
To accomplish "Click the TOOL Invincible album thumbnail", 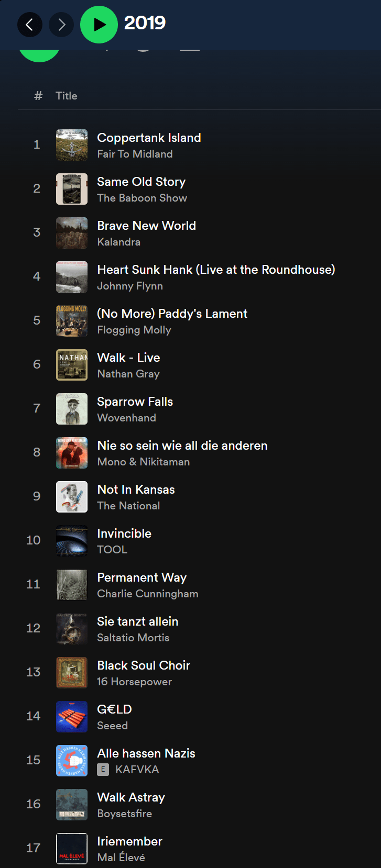I will coord(72,541).
